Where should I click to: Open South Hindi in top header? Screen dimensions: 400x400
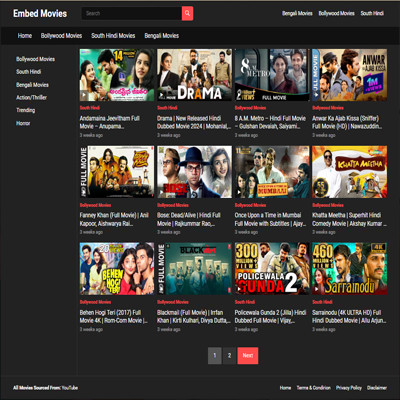tap(372, 13)
